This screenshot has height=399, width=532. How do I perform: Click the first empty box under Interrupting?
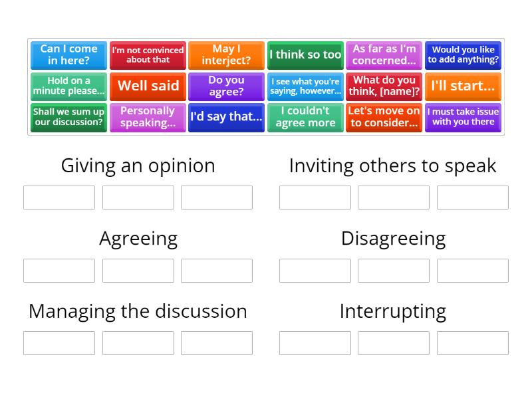click(x=315, y=343)
